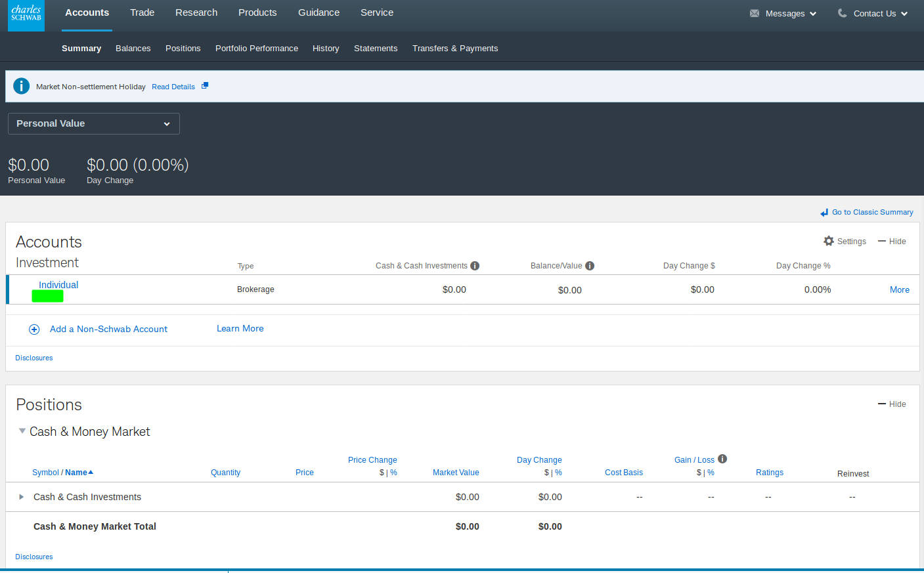Sort positions by Symbol
924x573 pixels.
pyautogui.click(x=45, y=473)
